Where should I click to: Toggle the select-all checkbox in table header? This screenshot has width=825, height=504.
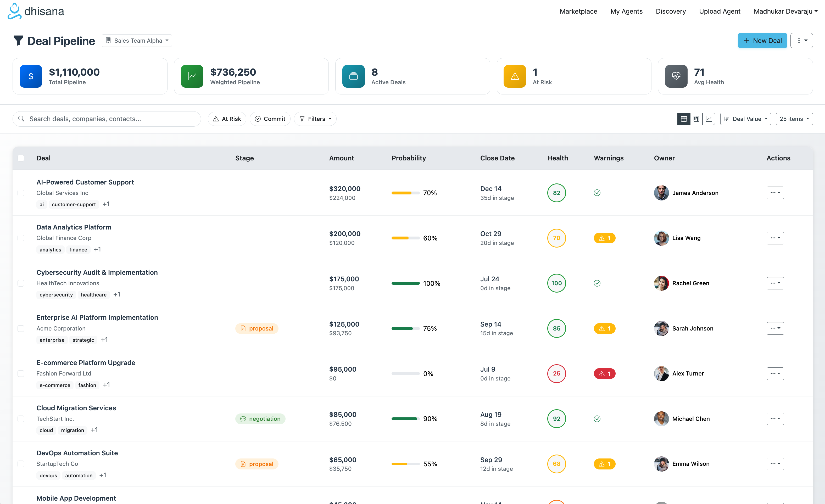[x=21, y=158]
